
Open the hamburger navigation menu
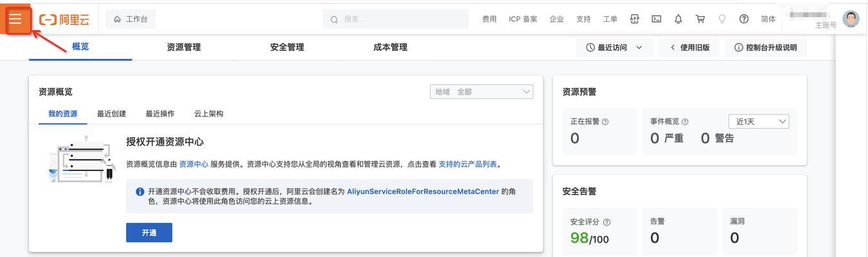(x=15, y=19)
